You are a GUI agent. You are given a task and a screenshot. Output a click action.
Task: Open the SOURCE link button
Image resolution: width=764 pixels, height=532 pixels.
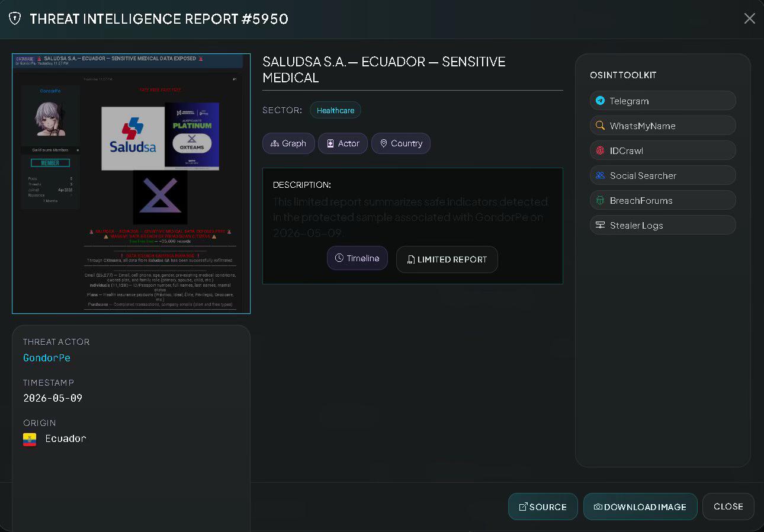pos(542,507)
